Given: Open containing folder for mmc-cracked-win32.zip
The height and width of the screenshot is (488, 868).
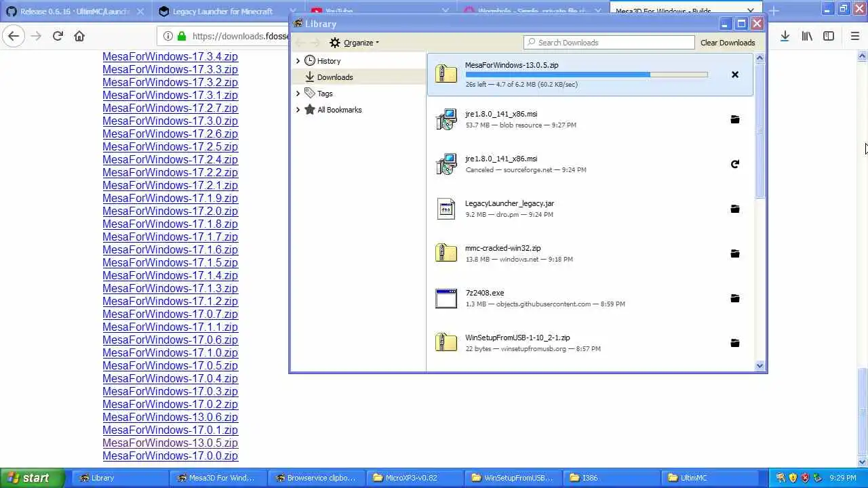Looking at the screenshot, I should [x=734, y=253].
